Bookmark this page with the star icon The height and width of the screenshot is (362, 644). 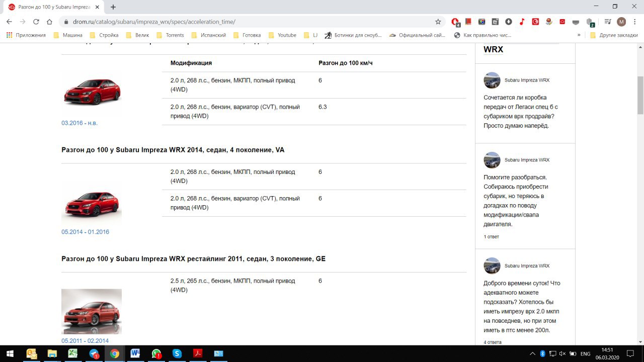438,22
